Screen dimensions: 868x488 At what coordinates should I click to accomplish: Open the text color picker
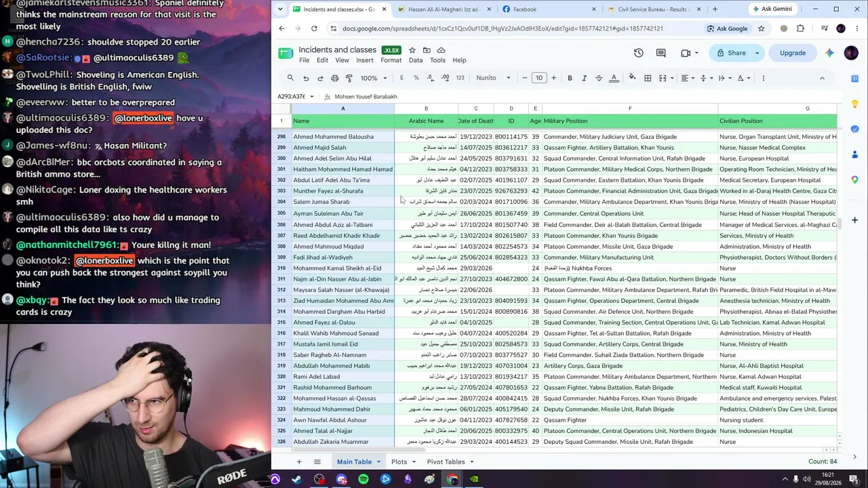[614, 78]
